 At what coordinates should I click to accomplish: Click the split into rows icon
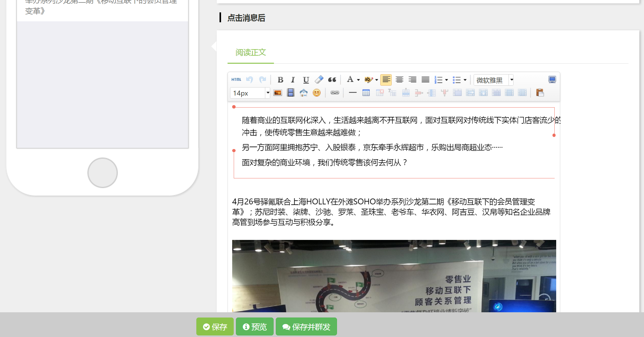[509, 93]
